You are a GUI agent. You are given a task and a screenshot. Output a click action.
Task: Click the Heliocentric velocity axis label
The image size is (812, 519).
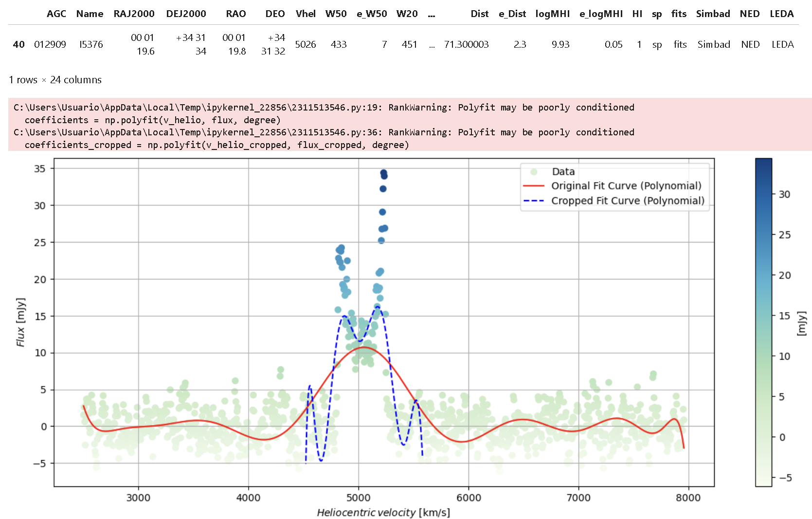pyautogui.click(x=383, y=512)
